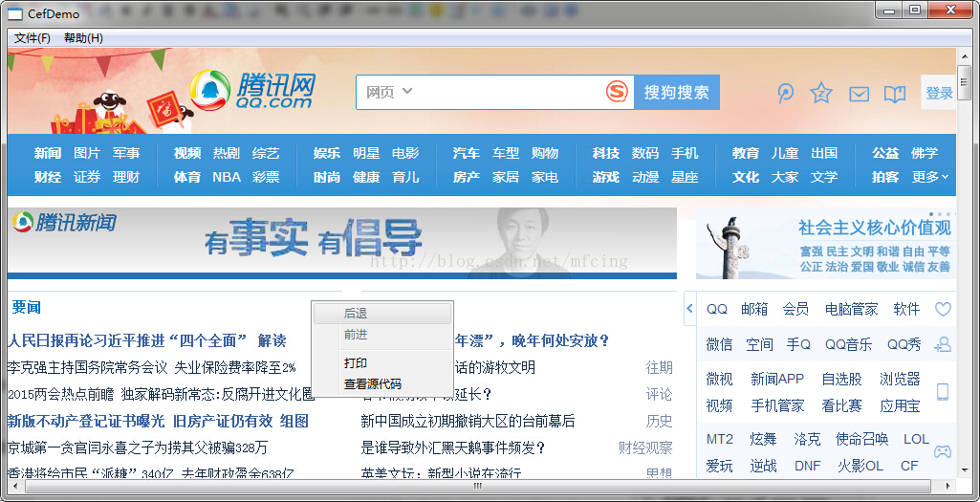Click the Tencent QQ.com logo

(x=251, y=91)
